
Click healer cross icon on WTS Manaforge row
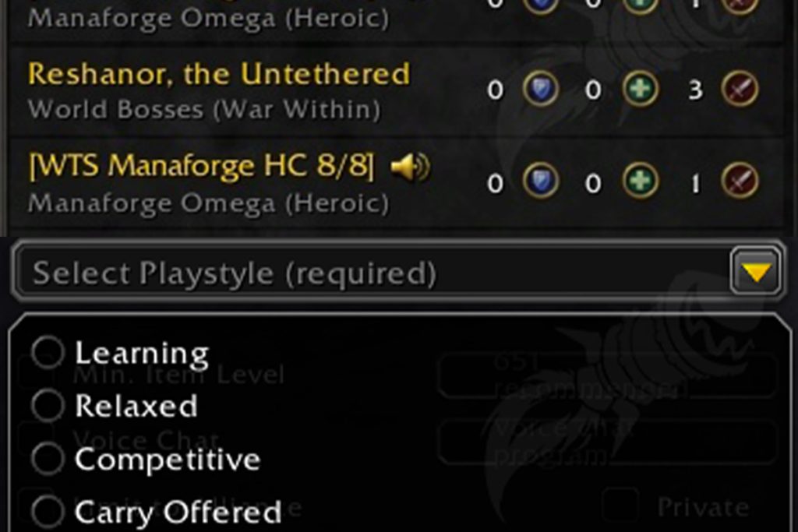tap(641, 180)
